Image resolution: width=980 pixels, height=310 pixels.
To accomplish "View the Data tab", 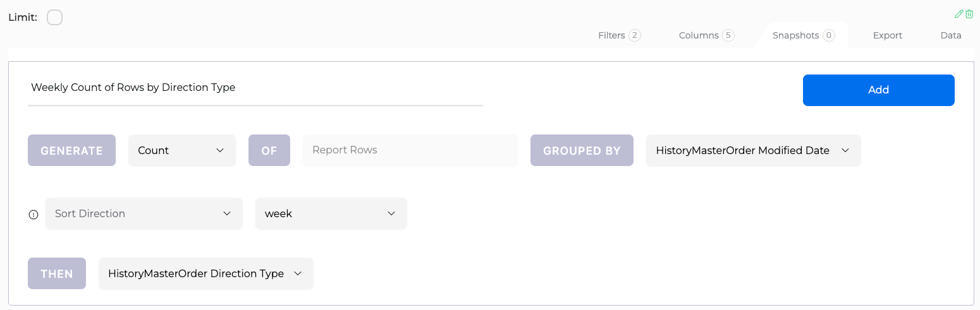I will pos(951,35).
